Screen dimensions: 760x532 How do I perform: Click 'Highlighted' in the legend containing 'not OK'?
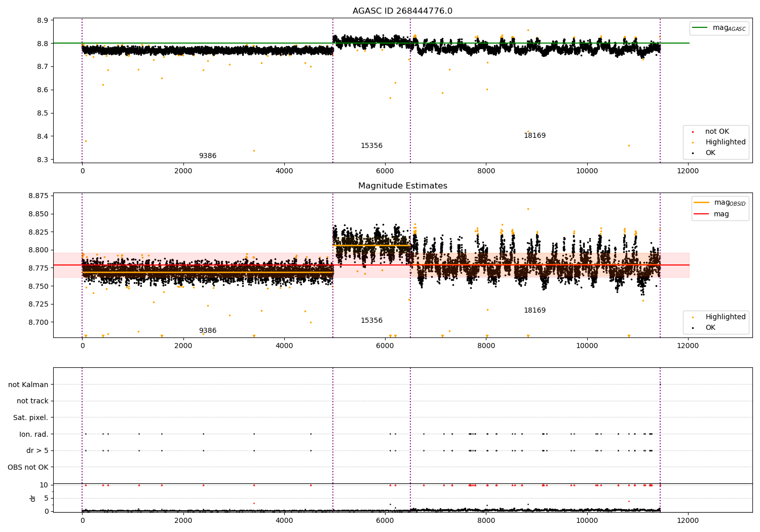(x=726, y=142)
